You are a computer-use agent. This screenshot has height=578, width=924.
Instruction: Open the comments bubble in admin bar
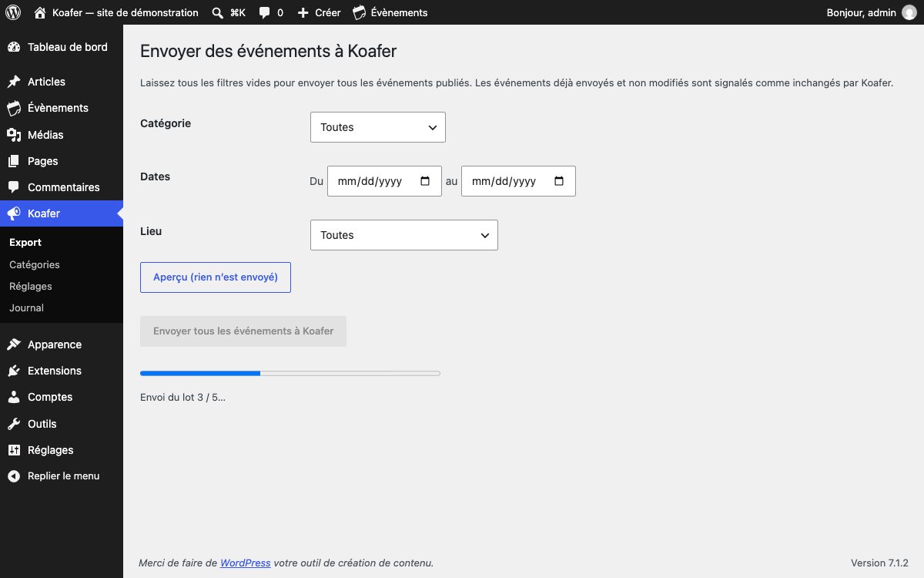point(264,13)
